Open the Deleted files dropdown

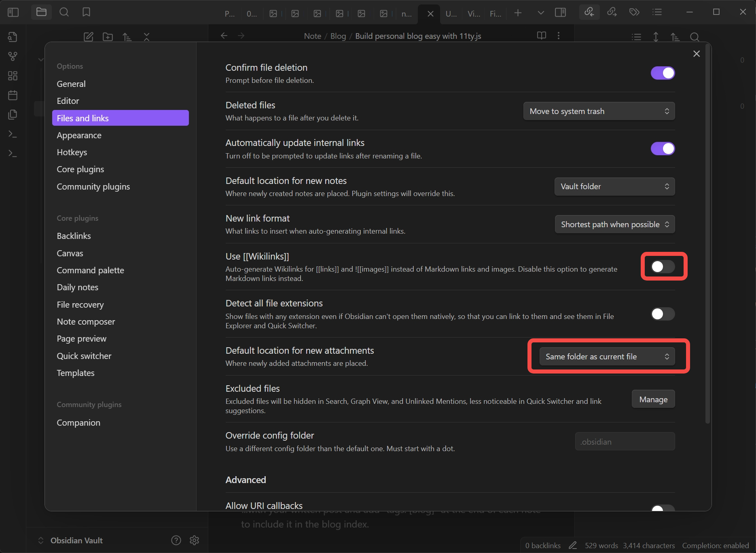599,111
